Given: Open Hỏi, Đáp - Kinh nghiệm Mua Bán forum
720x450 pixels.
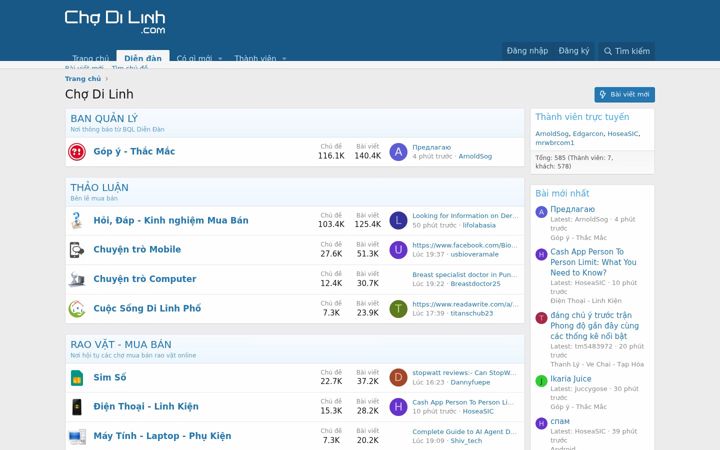Looking at the screenshot, I should tap(171, 220).
